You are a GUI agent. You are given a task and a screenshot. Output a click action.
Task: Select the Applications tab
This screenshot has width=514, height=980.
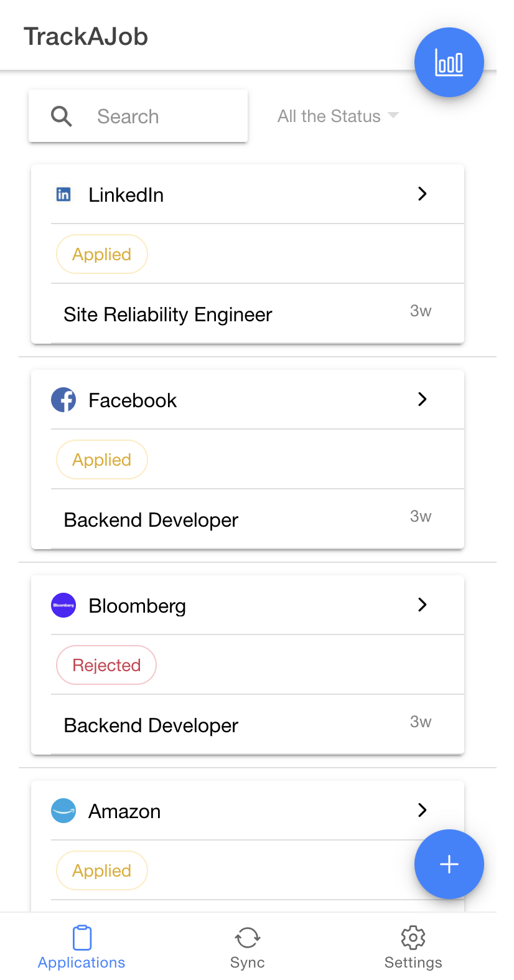82,947
